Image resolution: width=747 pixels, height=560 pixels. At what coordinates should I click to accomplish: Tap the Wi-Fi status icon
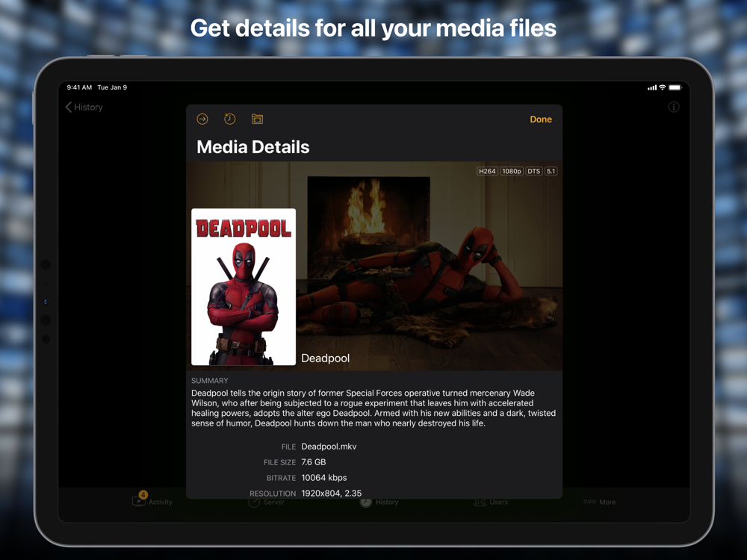click(662, 87)
